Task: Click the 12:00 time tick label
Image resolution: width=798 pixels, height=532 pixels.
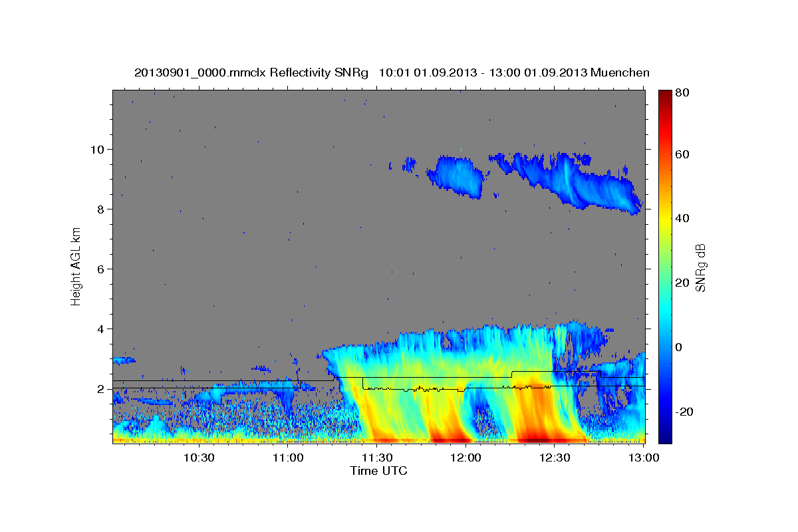Action: (465, 458)
